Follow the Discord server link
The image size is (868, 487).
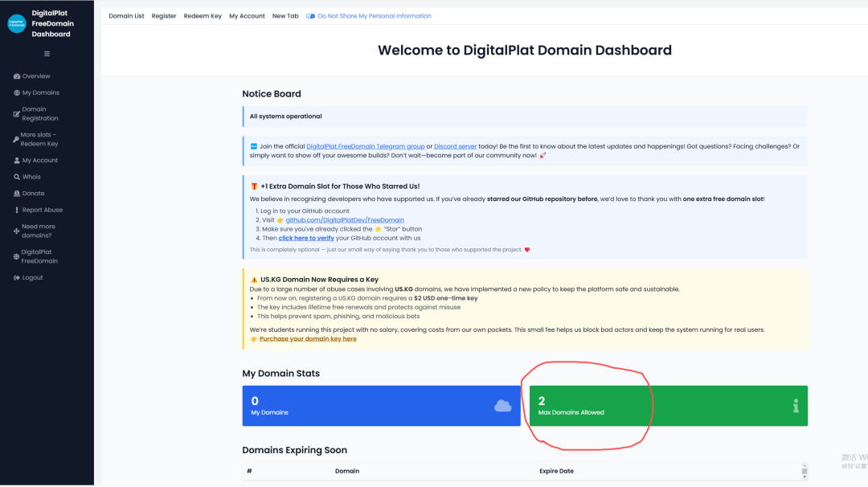coord(455,146)
